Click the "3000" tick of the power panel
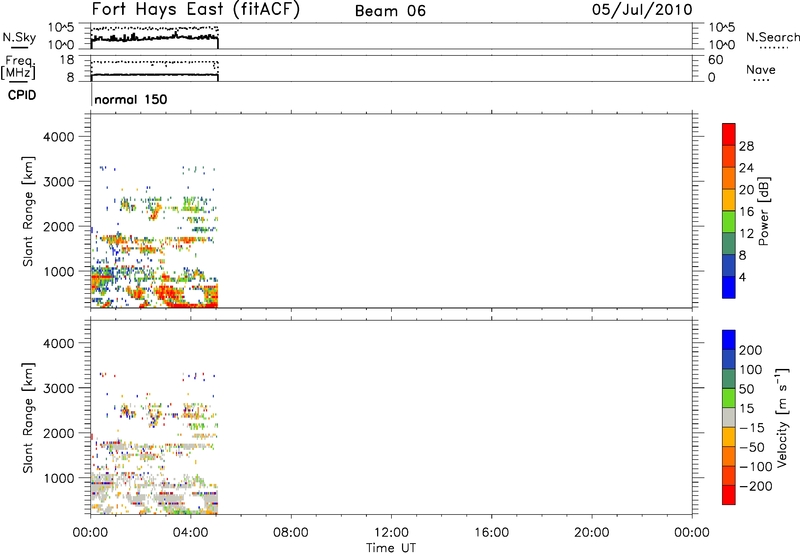Viewport: 800px width, 554px height. click(x=59, y=182)
